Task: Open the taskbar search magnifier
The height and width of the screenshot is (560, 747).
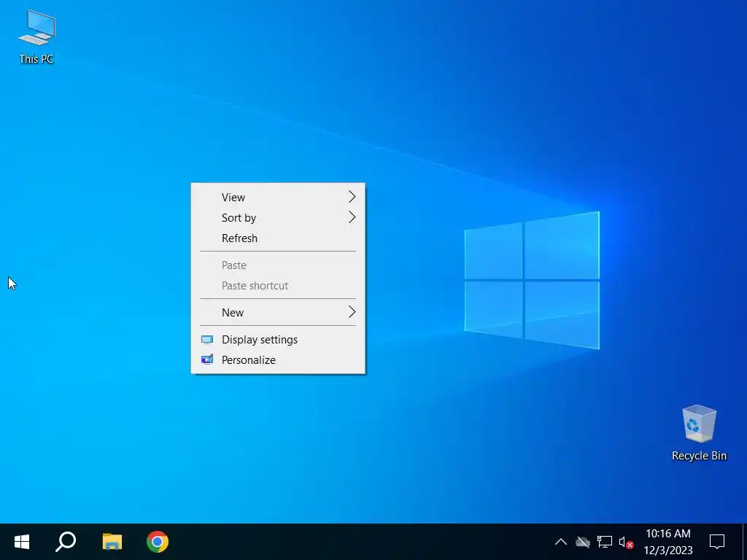Action: pos(66,542)
